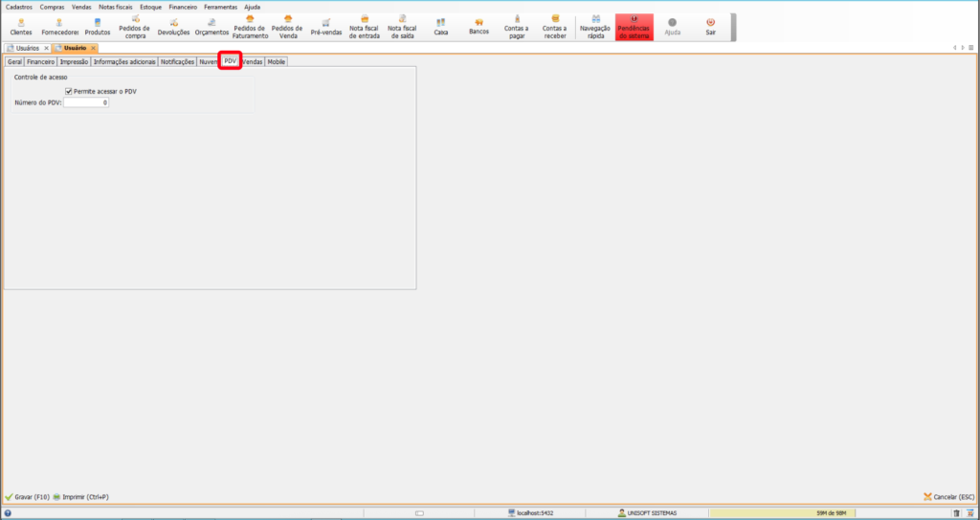The width and height of the screenshot is (980, 520).
Task: Click the Produtos toolbar icon
Action: [x=98, y=26]
